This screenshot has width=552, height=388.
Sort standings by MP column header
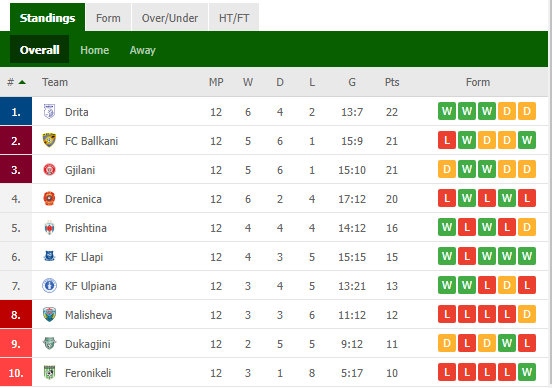tap(216, 82)
